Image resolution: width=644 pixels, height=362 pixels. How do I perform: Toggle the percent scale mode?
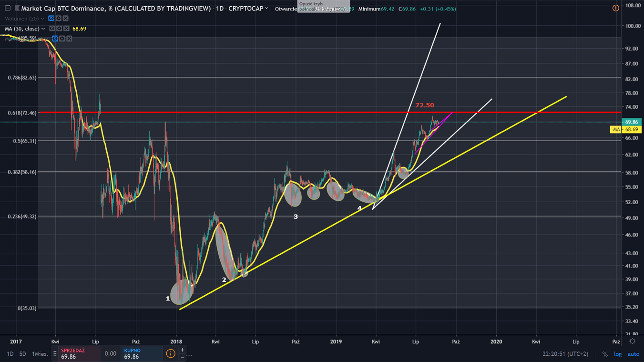[605, 354]
